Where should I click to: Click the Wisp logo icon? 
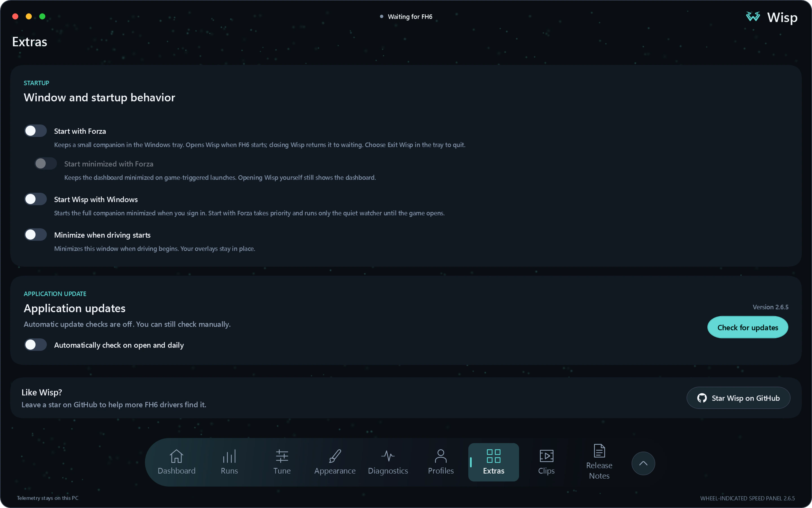[753, 16]
